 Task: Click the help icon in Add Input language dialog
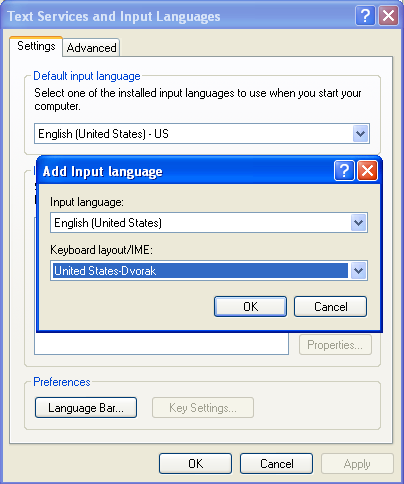pyautogui.click(x=344, y=171)
